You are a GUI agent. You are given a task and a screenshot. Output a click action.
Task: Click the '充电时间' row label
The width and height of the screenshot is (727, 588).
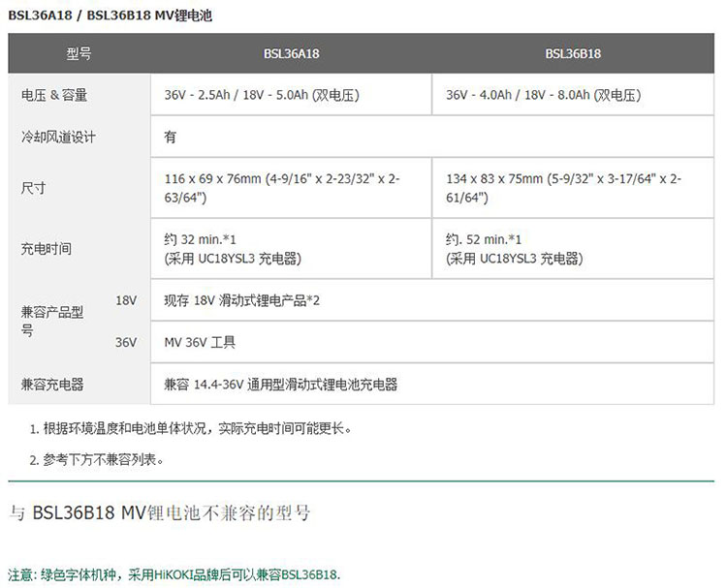pyautogui.click(x=46, y=249)
